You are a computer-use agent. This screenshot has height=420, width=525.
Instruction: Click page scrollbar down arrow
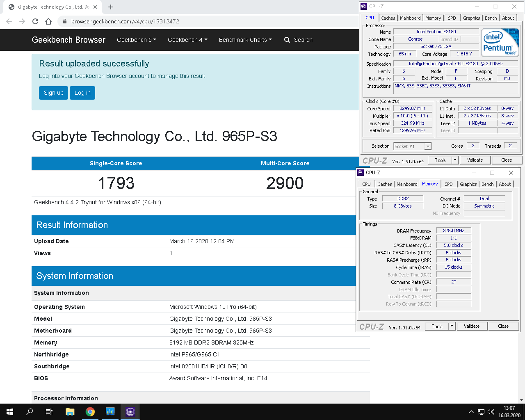pyautogui.click(x=521, y=400)
